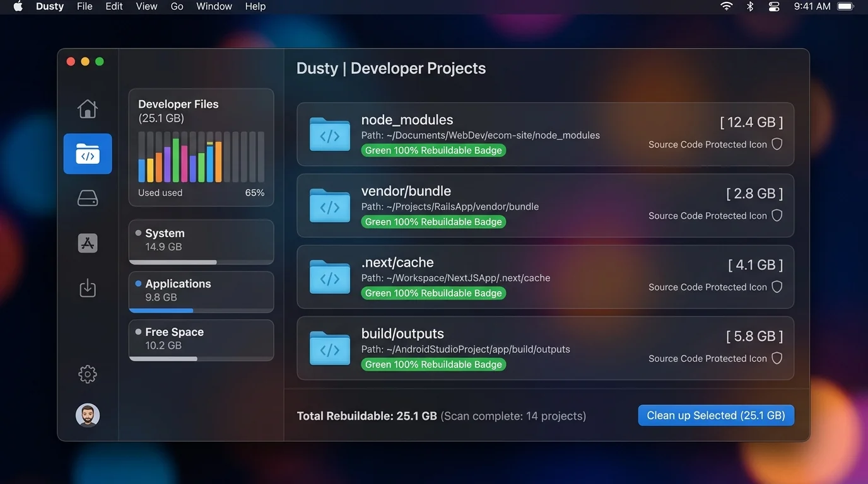Image resolution: width=868 pixels, height=484 pixels.
Task: Click the [ 4.1 GB ] size value
Action: [755, 265]
